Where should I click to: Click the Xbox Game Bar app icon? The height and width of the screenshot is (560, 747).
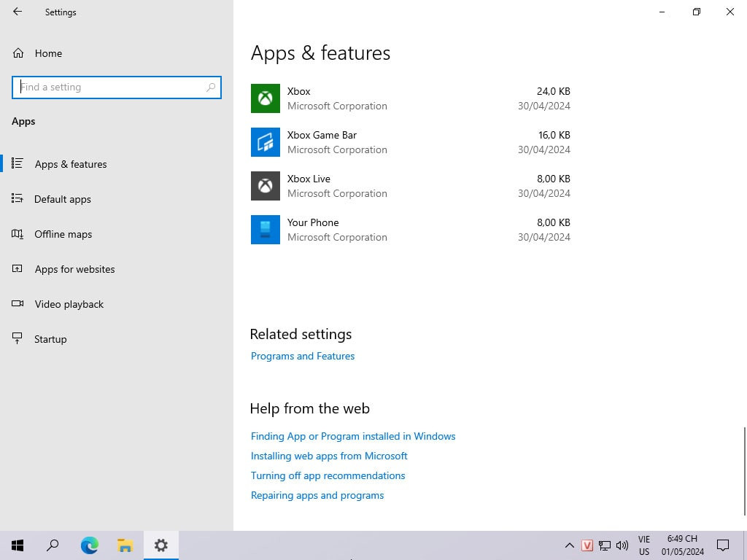click(266, 142)
